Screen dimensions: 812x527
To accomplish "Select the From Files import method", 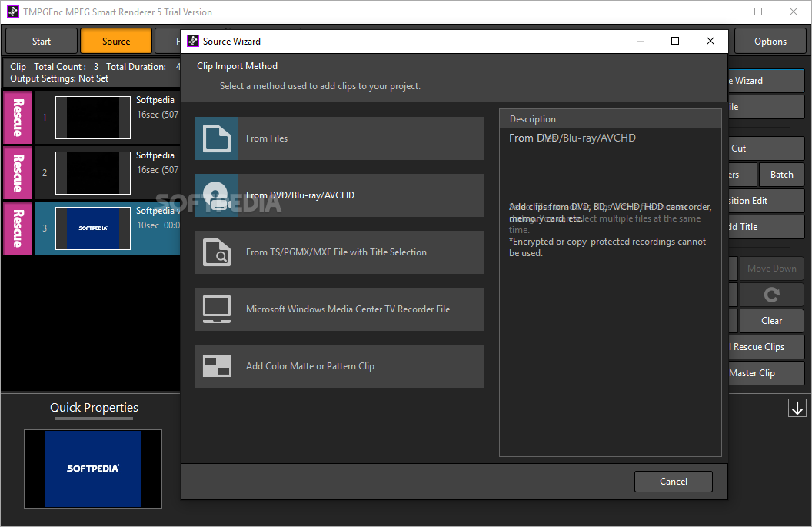I will tap(340, 138).
